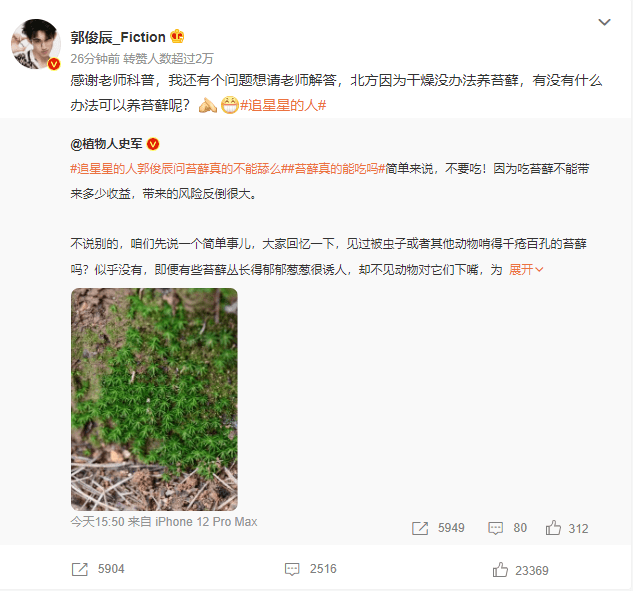Image resolution: width=633 pixels, height=591 pixels.
Task: Open comments on original post showing 80
Action: coord(507,528)
